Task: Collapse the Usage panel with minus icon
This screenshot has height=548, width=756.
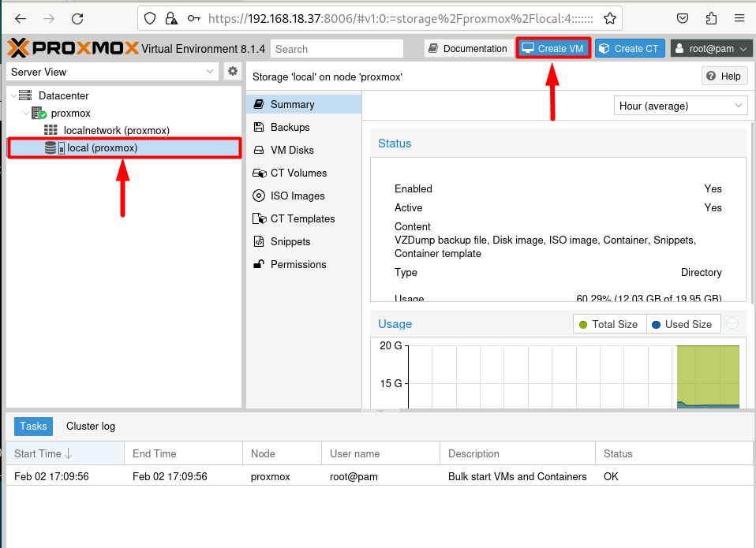Action: 732,323
